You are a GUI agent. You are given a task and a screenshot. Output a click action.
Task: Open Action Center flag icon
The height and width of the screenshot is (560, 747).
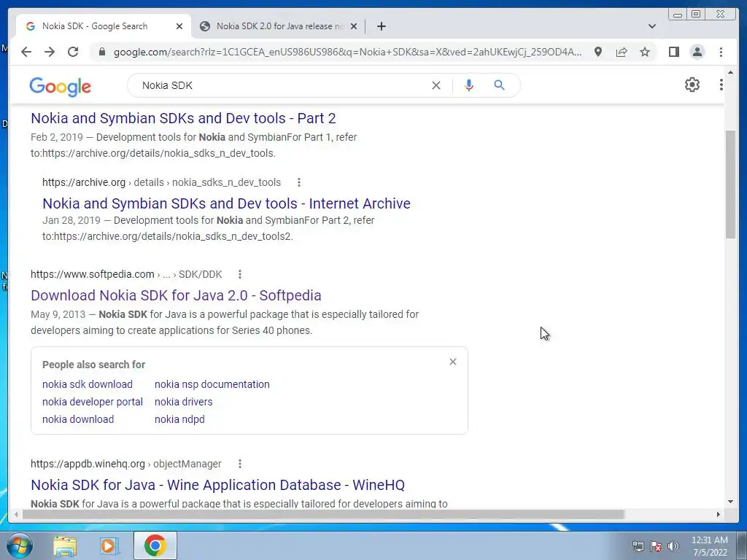[656, 546]
